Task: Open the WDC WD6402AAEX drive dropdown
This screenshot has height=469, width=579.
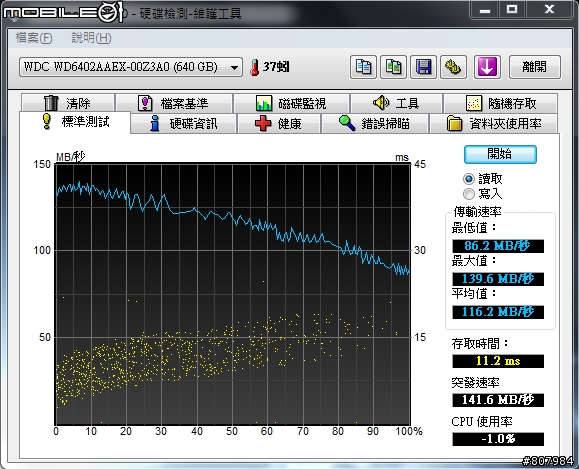Action: click(131, 67)
